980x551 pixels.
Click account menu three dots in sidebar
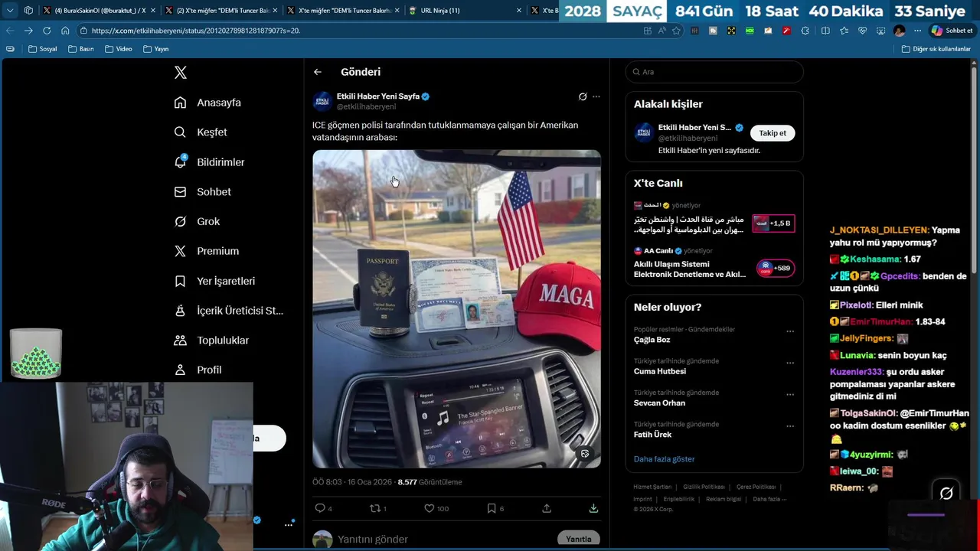(289, 525)
